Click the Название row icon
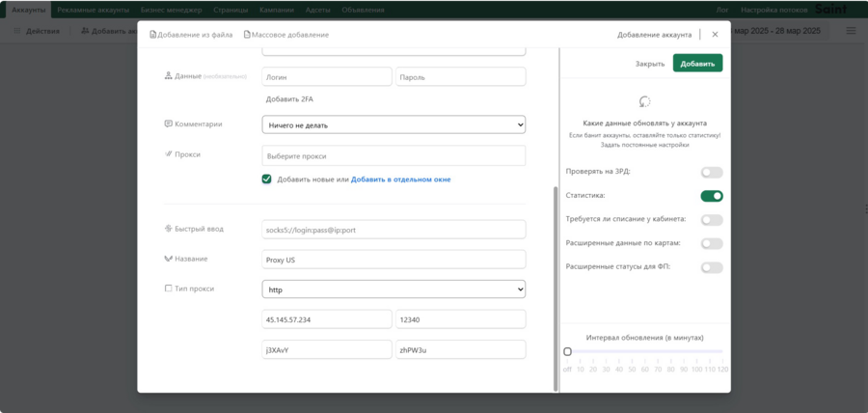The image size is (868, 413). [168, 259]
